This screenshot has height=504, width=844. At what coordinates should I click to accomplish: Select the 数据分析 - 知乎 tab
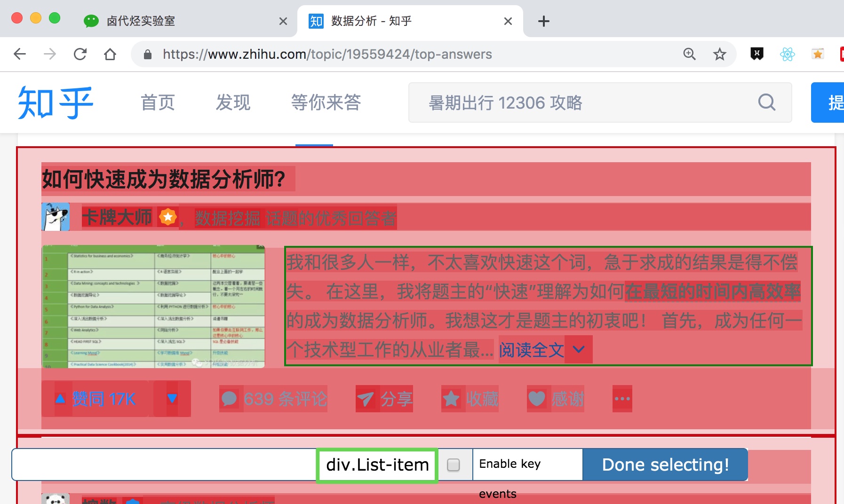coord(410,21)
